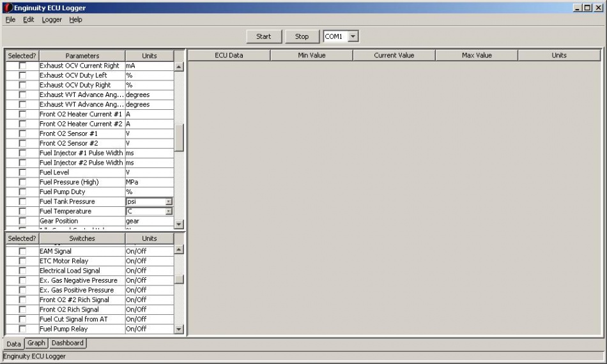Viewport: 607px width, 364px height.
Task: Select the Front O2 Sensor #1 row
Action: coord(90,133)
